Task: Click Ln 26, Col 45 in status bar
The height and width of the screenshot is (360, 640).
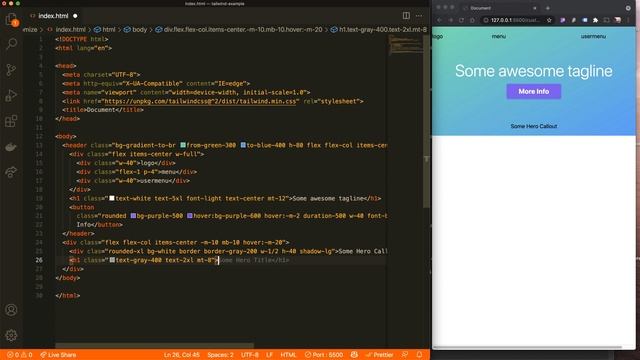Action: click(182, 355)
